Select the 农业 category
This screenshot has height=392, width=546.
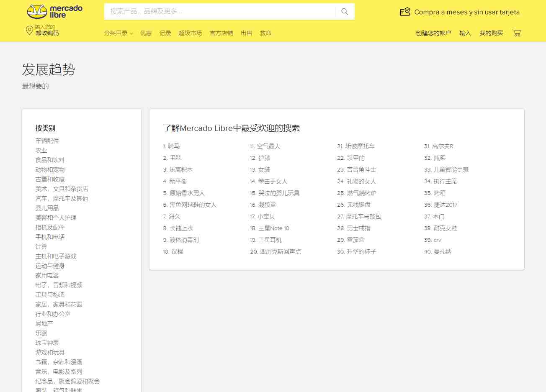pos(41,150)
